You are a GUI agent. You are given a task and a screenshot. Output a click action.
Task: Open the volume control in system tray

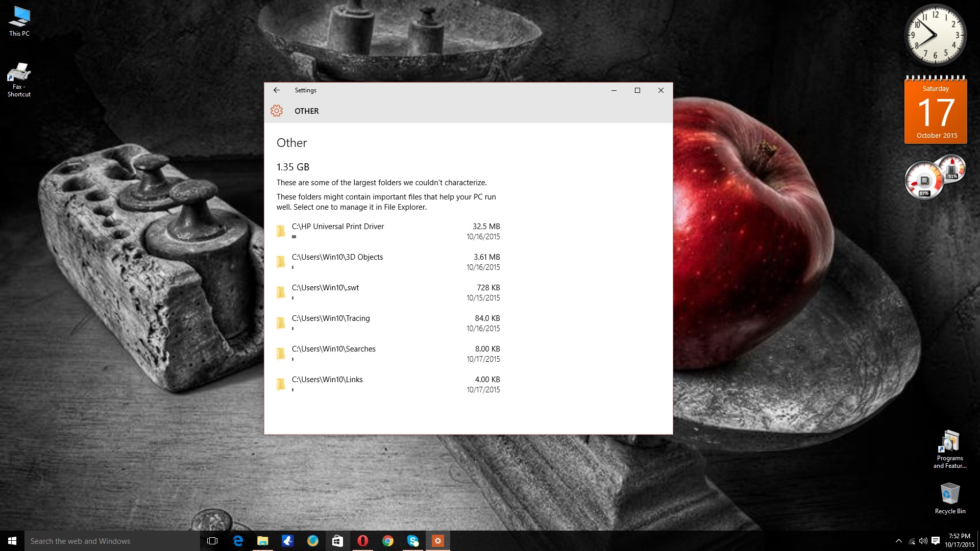click(923, 541)
